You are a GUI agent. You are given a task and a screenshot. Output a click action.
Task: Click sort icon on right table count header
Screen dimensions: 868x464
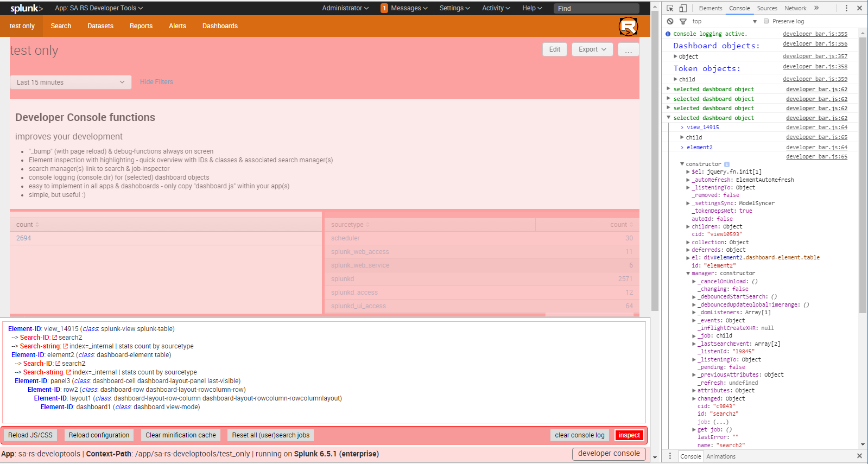click(631, 225)
